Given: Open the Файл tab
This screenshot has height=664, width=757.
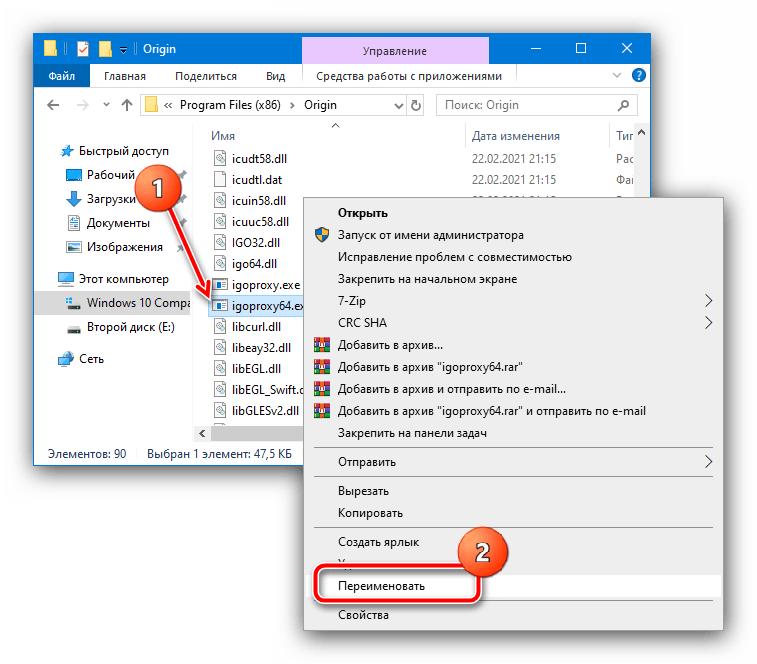Looking at the screenshot, I should 61,76.
